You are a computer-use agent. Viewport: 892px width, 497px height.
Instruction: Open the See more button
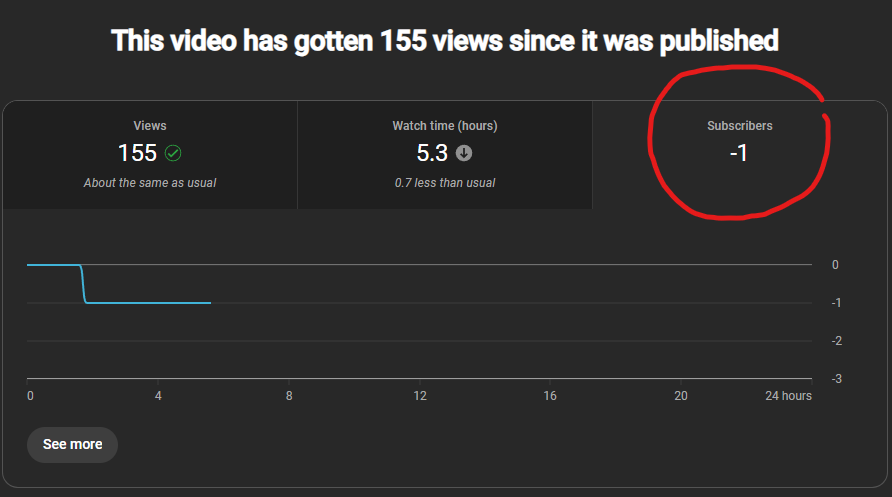[72, 445]
